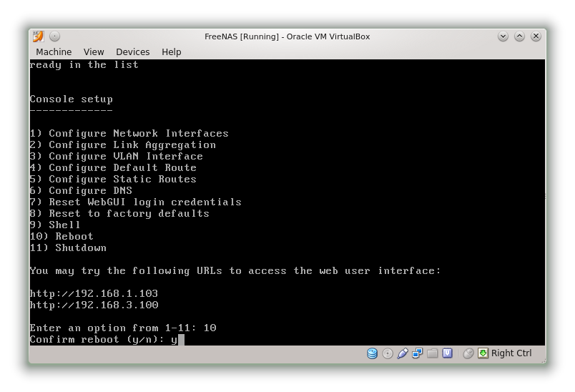Open the Devices menu
This screenshot has height=392, width=575.
[x=133, y=52]
